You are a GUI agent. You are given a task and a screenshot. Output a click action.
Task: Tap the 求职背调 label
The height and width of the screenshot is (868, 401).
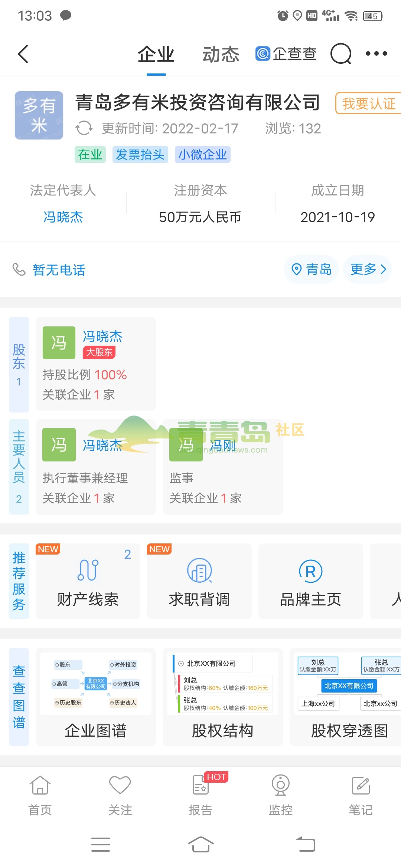click(x=199, y=599)
